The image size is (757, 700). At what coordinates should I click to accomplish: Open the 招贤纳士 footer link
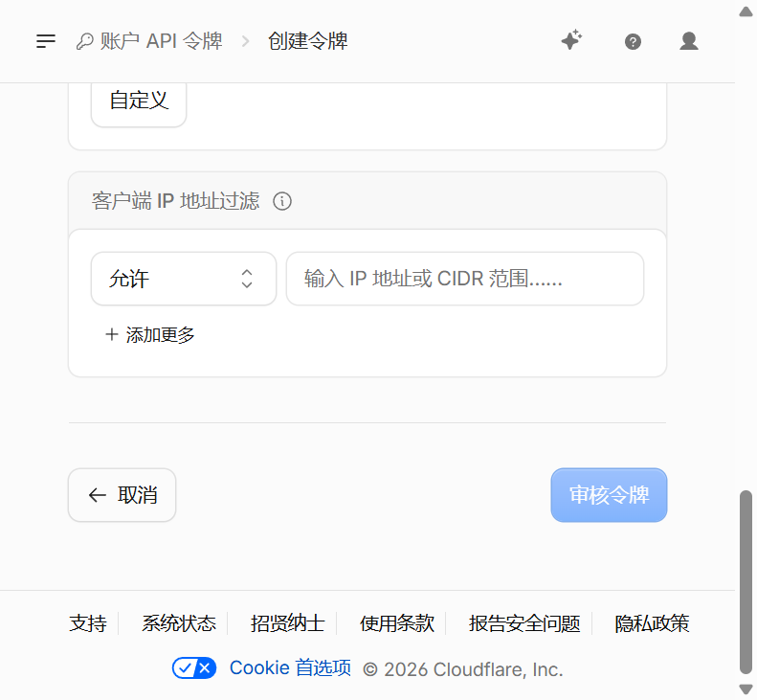tap(288, 623)
